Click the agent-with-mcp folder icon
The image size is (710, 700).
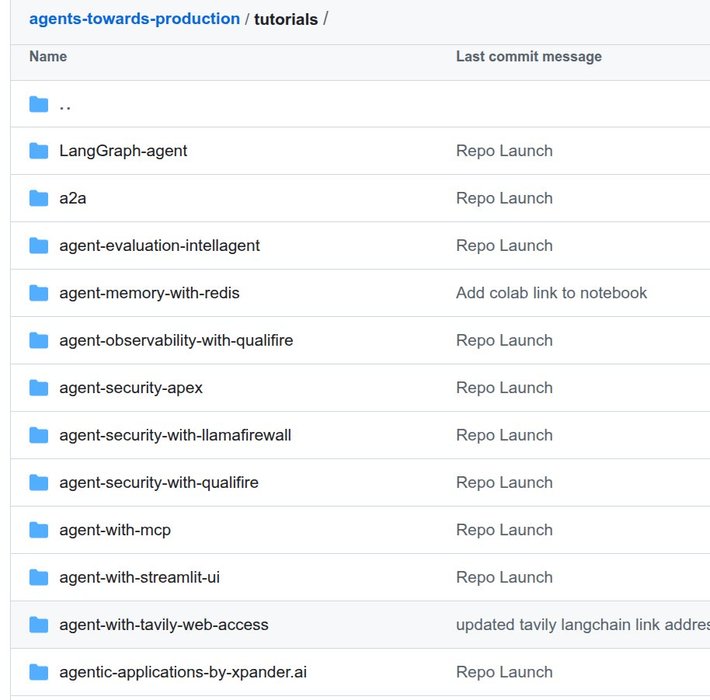tap(38, 530)
